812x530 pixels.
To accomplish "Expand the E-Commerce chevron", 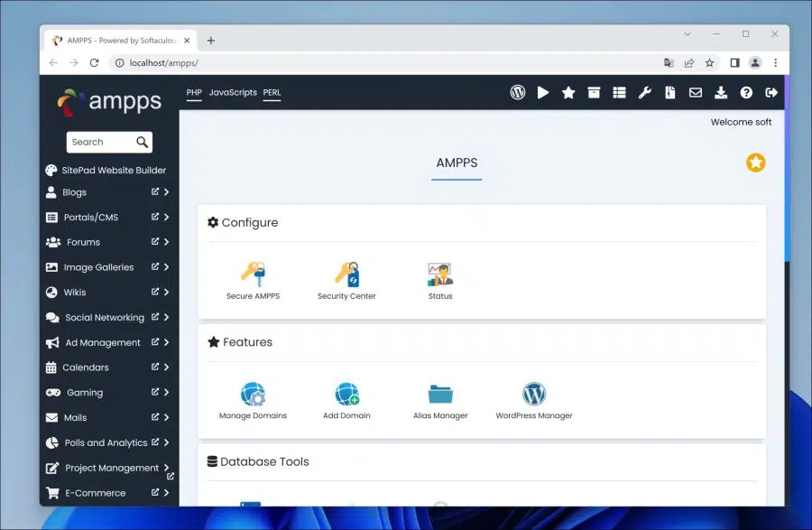I will coord(166,493).
